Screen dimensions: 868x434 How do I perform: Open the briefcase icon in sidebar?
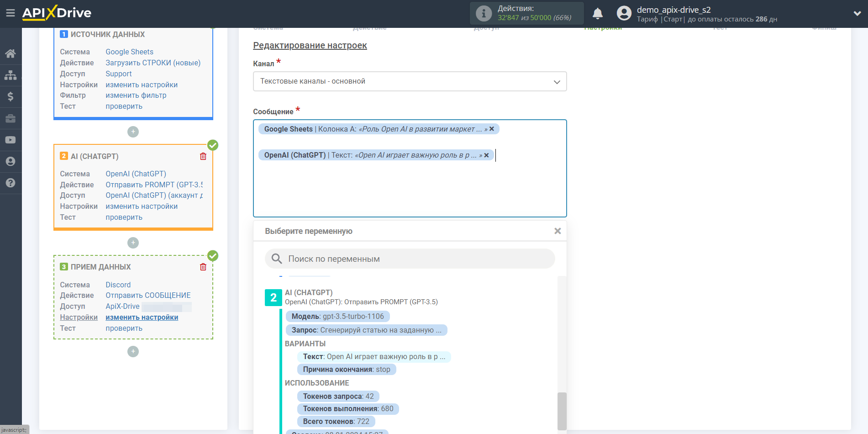(x=11, y=118)
